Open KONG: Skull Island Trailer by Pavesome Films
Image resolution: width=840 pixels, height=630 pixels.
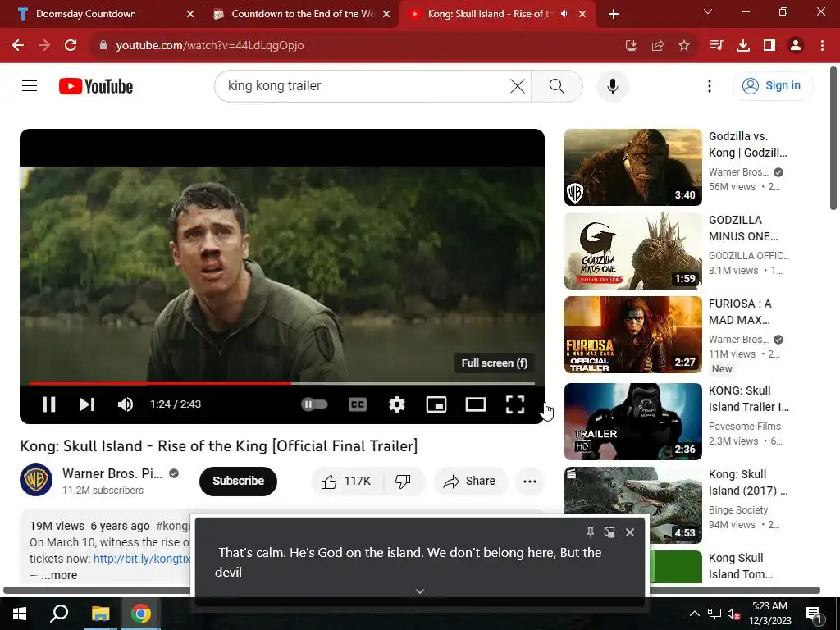tap(632, 421)
